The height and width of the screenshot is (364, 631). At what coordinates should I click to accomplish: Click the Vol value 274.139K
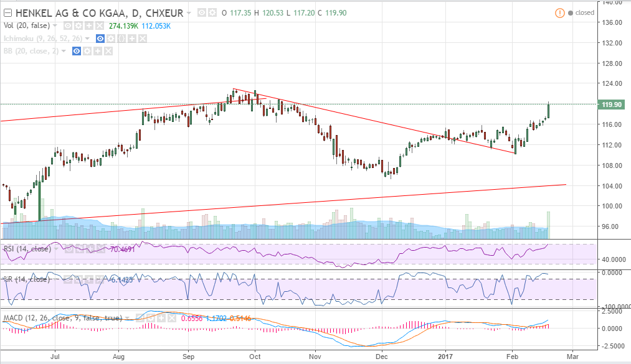tap(124, 26)
